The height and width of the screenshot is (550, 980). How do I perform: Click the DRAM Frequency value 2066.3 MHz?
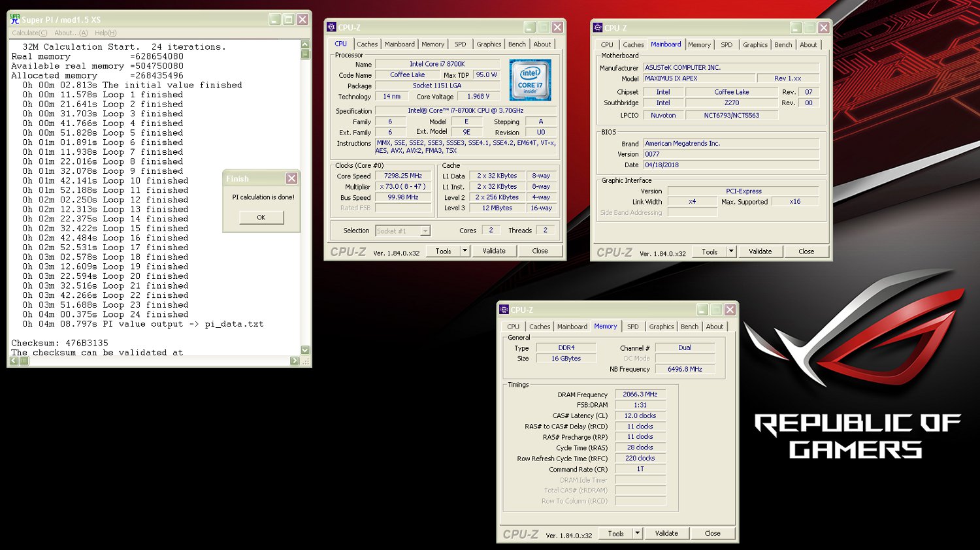640,395
